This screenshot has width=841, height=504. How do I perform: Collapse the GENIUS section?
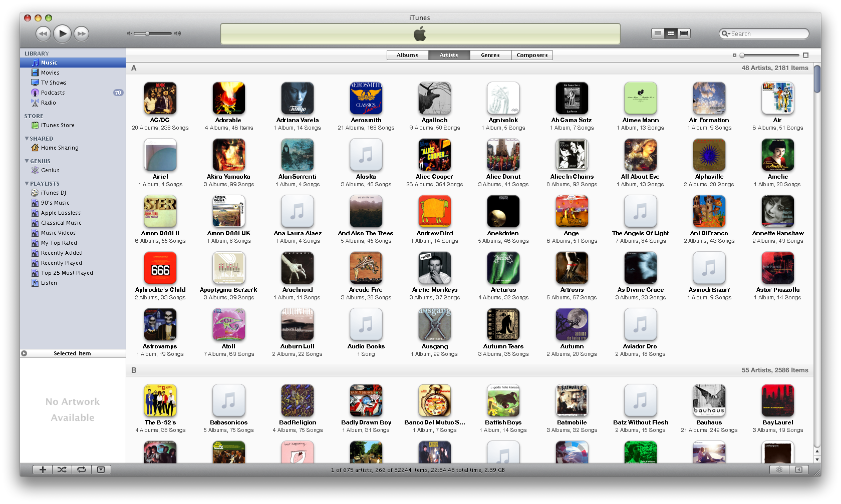click(27, 161)
